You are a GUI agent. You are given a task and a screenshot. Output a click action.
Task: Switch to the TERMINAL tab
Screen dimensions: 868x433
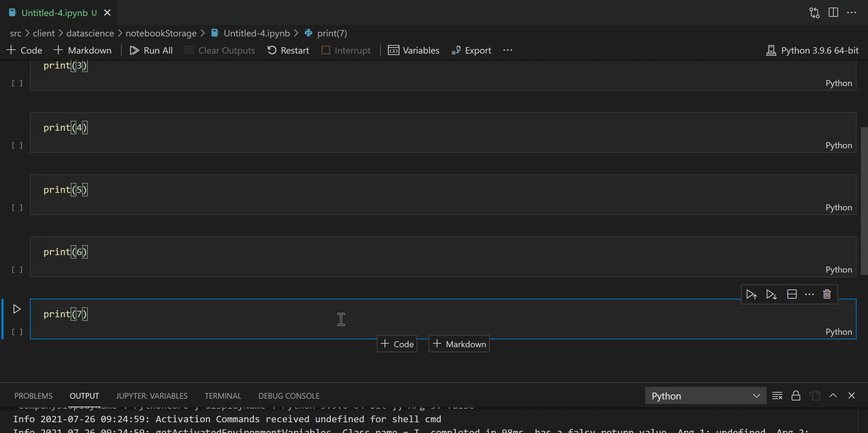[x=223, y=395]
